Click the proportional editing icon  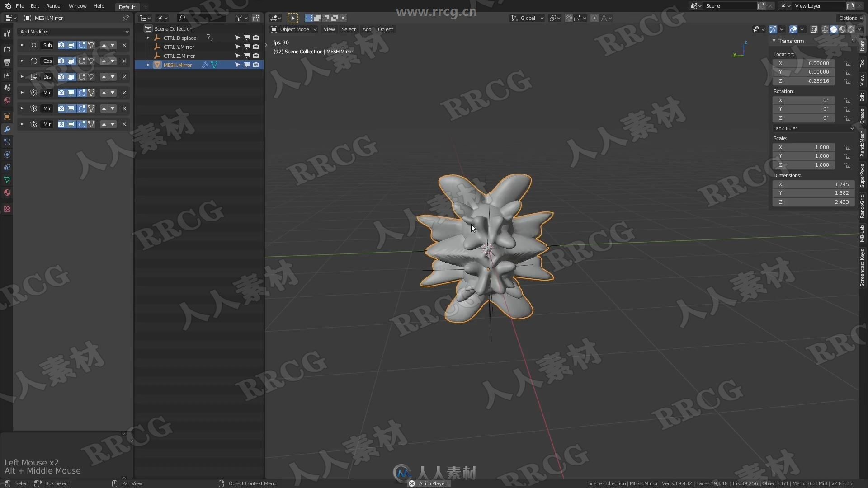coord(595,18)
